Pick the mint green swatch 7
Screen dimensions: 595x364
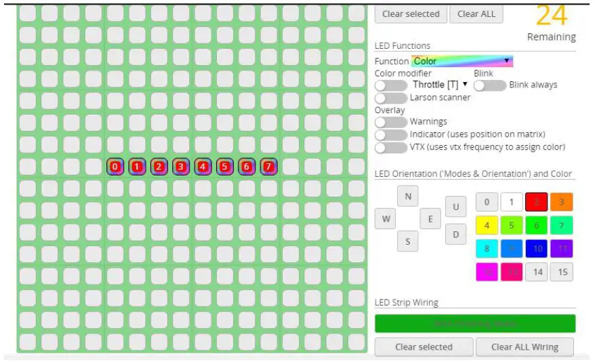coord(561,226)
